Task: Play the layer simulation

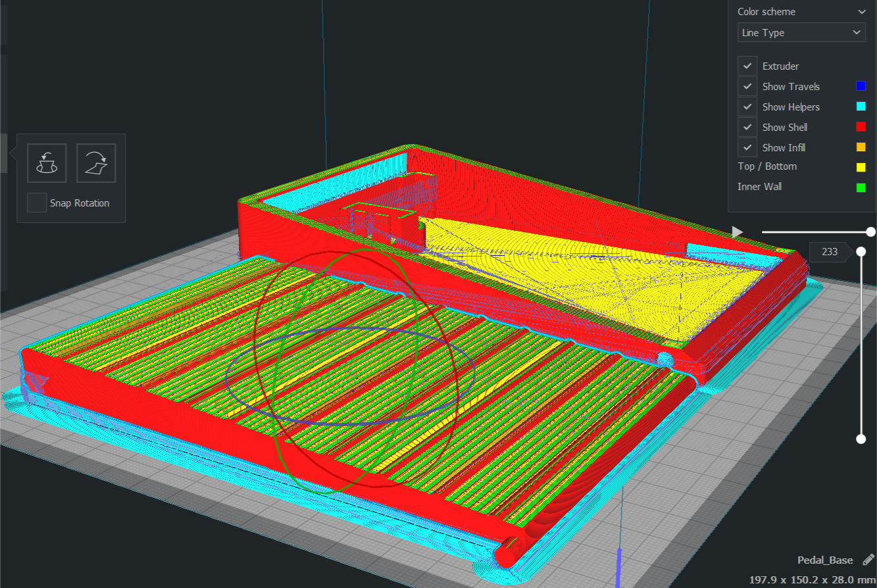Action: point(738,232)
